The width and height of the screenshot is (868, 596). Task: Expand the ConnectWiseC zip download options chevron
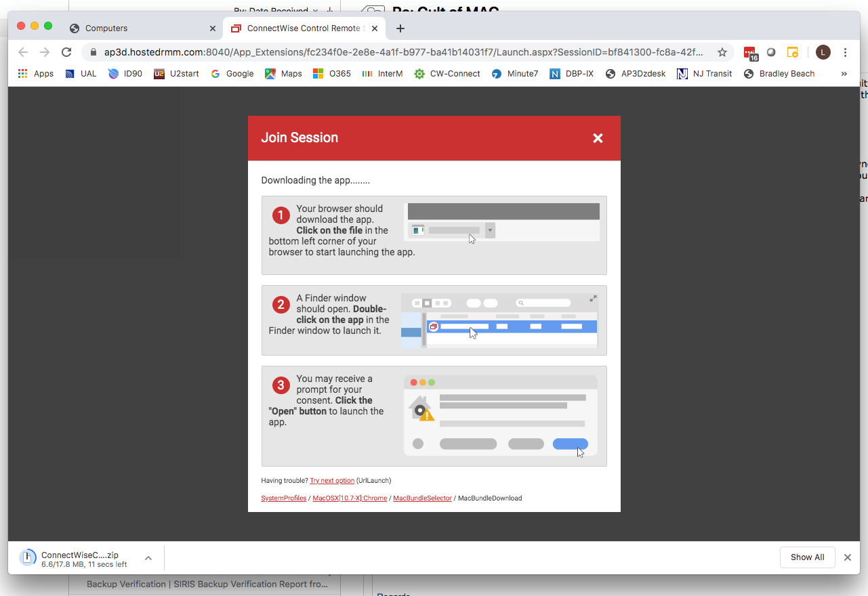pyautogui.click(x=148, y=557)
